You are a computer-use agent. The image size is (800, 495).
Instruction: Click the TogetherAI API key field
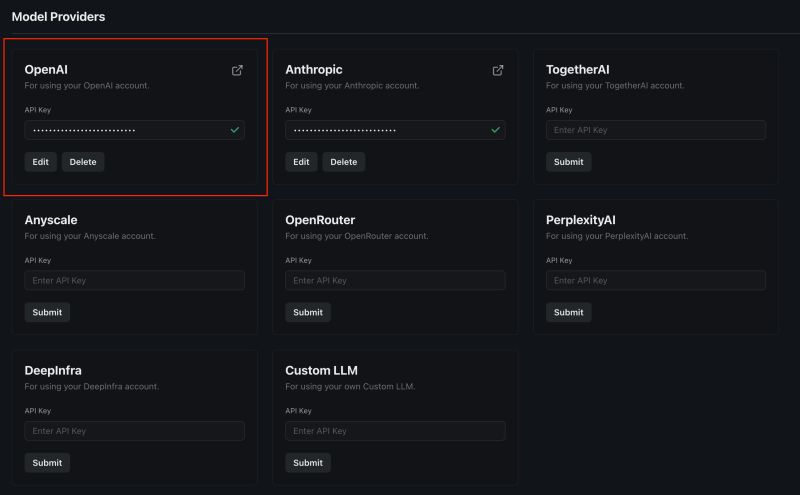(656, 130)
